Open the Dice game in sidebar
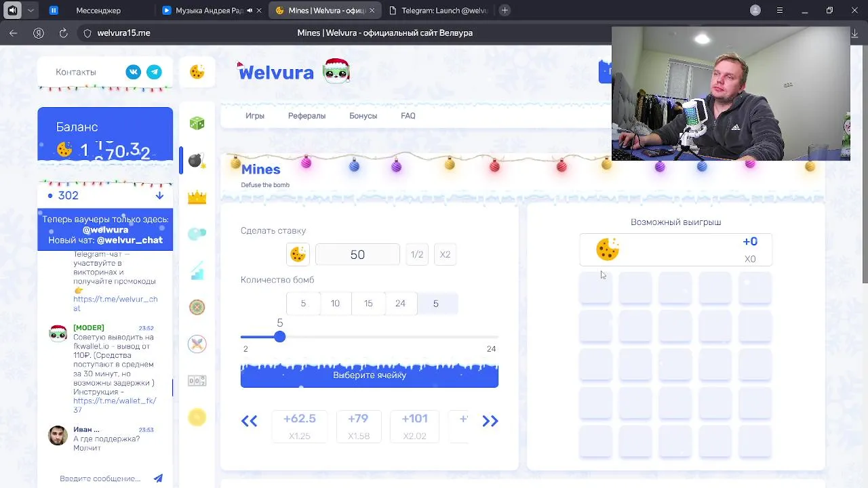This screenshot has width=868, height=488. click(197, 123)
